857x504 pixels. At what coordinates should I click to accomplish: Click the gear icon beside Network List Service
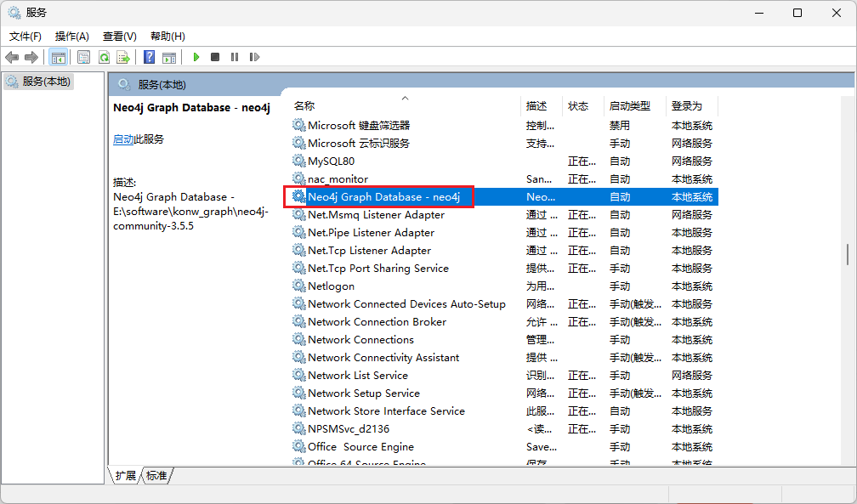[x=299, y=375]
